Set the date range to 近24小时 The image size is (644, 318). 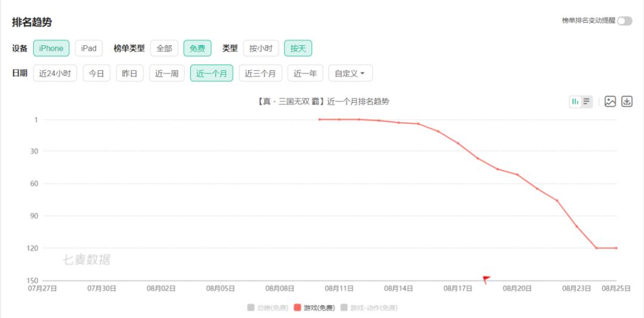click(x=55, y=73)
